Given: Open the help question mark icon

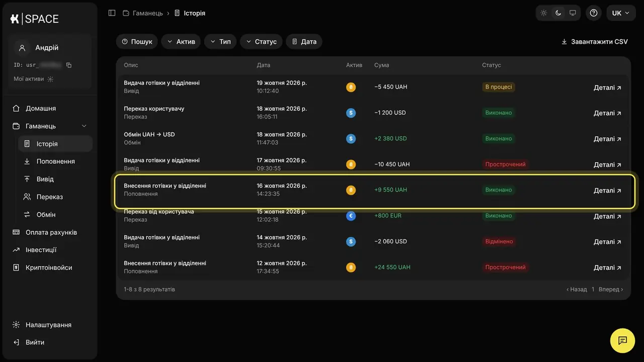Looking at the screenshot, I should click(594, 13).
